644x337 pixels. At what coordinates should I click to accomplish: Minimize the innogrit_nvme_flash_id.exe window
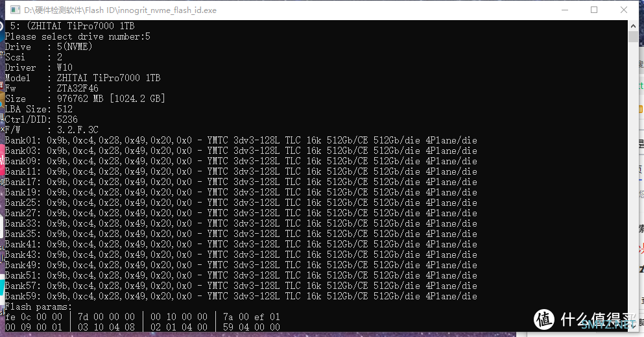click(565, 10)
